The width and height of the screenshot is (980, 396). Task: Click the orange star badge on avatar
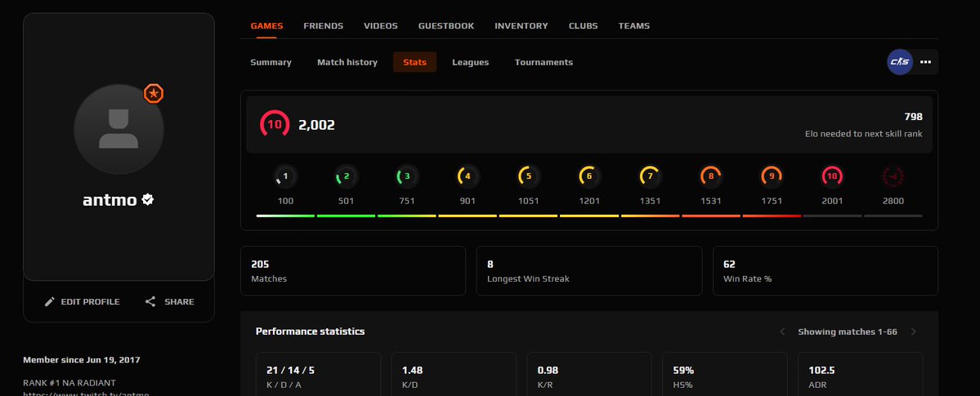pyautogui.click(x=153, y=94)
